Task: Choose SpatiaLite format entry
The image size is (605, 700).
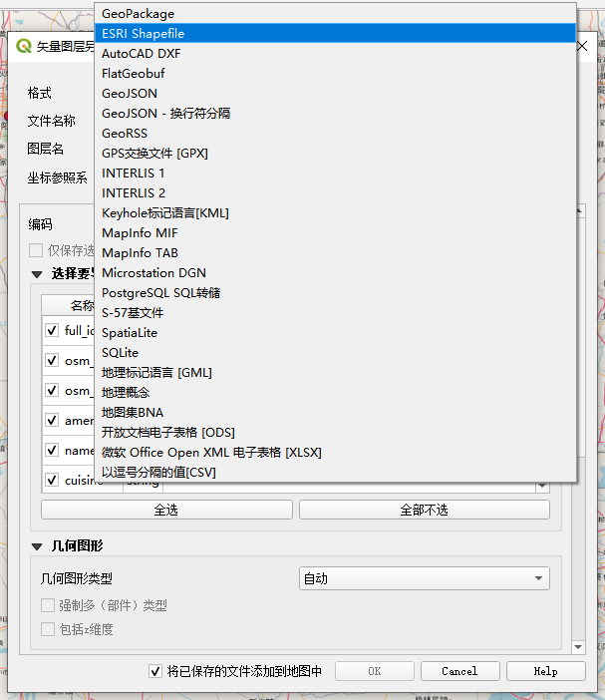Action: coord(335,333)
